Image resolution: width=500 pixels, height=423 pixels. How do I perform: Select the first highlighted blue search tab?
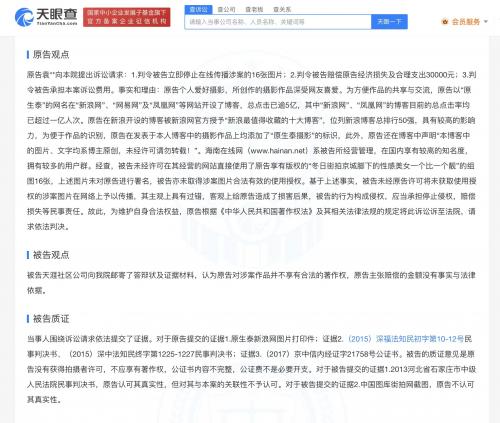pos(198,10)
